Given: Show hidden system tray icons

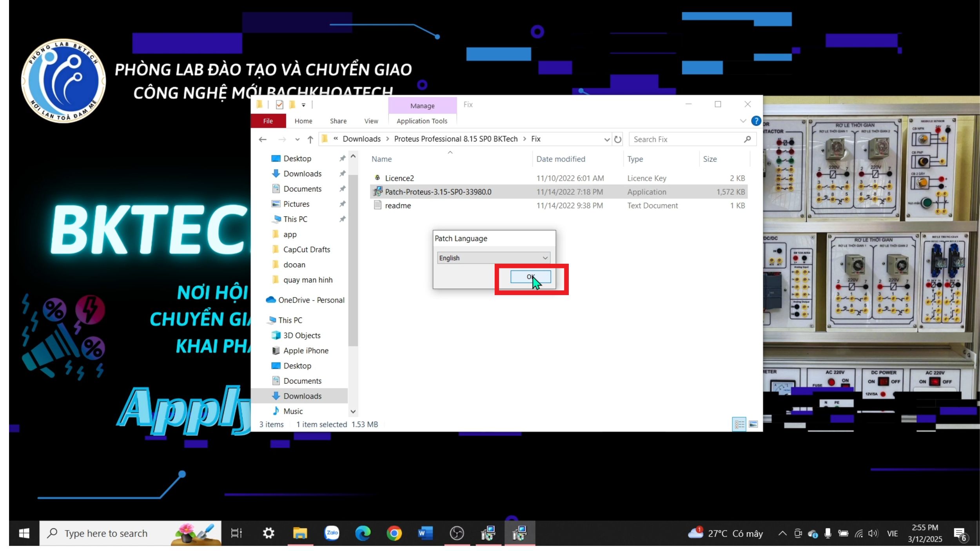Looking at the screenshot, I should tap(782, 533).
